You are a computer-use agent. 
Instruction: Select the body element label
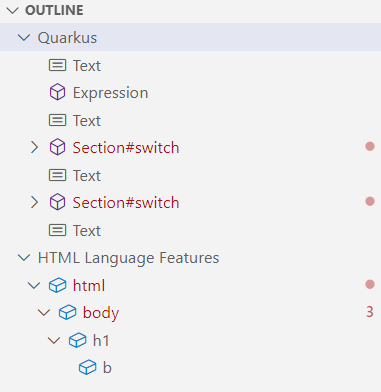[x=101, y=313]
